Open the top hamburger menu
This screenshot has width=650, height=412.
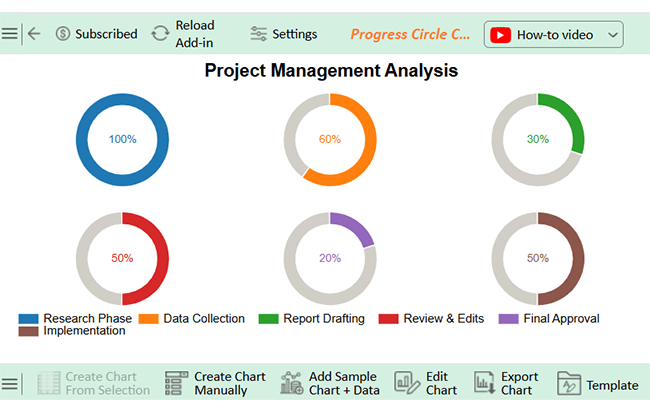(10, 34)
